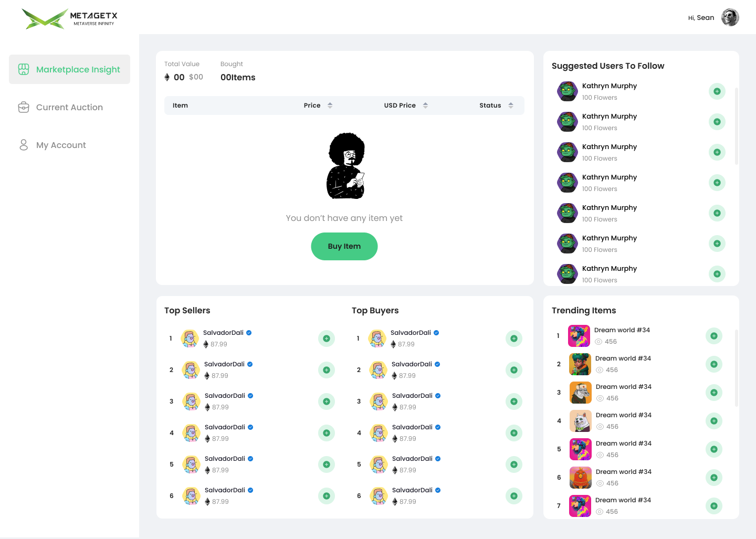Open the Sean profile avatar
756x539 pixels.
(730, 17)
